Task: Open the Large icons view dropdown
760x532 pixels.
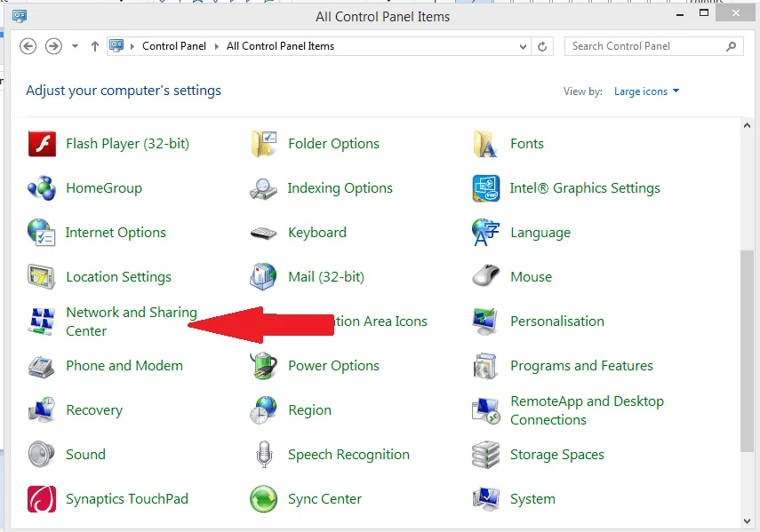Action: tap(646, 91)
